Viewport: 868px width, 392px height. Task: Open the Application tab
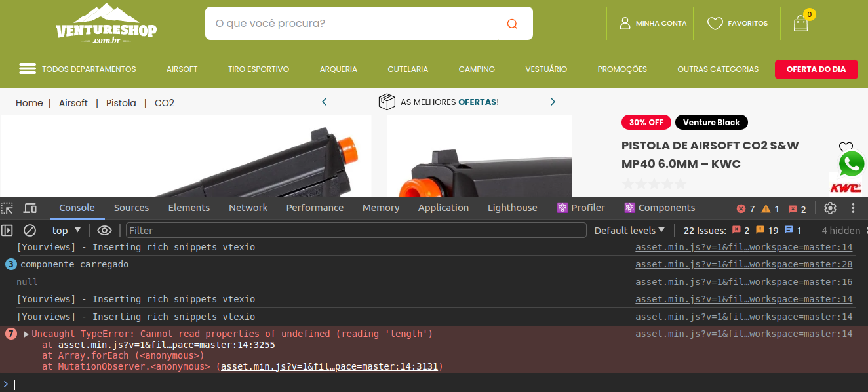pos(443,208)
